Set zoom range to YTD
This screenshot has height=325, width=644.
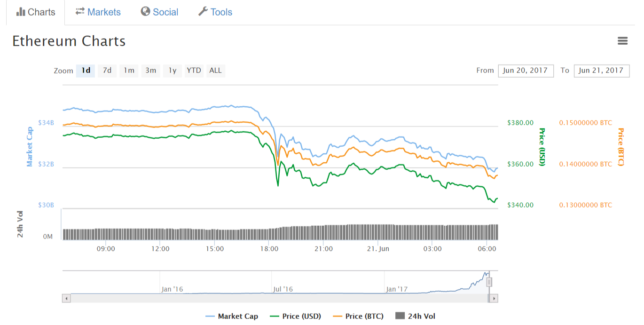point(194,71)
